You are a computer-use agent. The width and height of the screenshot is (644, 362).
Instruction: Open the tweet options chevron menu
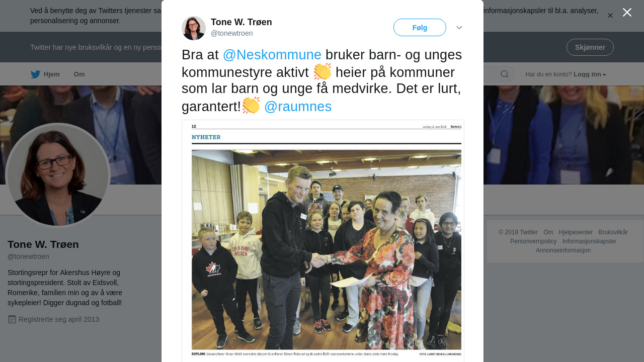459,28
